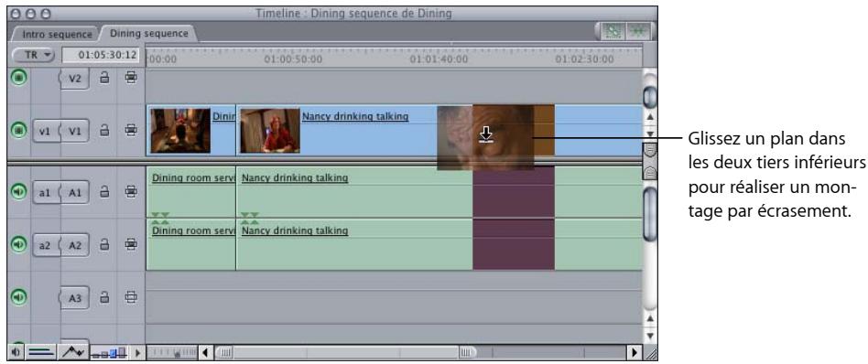Click the current timecode field 01:05:30:12
868x364 pixels.
(100, 55)
